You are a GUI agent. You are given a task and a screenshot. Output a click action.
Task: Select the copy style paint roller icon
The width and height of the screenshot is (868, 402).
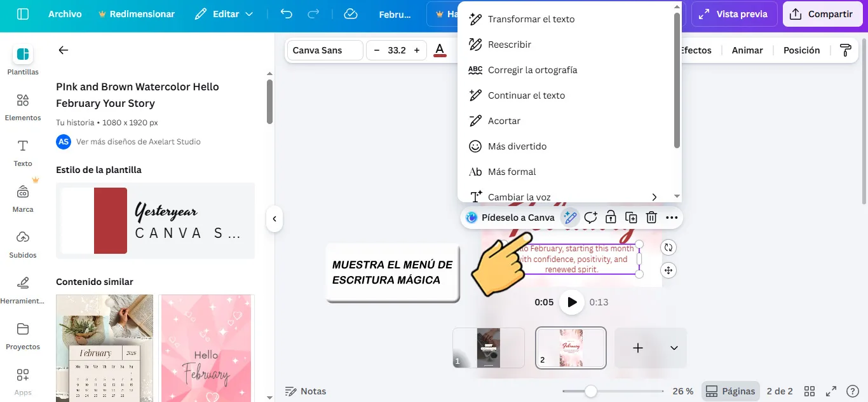[x=845, y=50]
